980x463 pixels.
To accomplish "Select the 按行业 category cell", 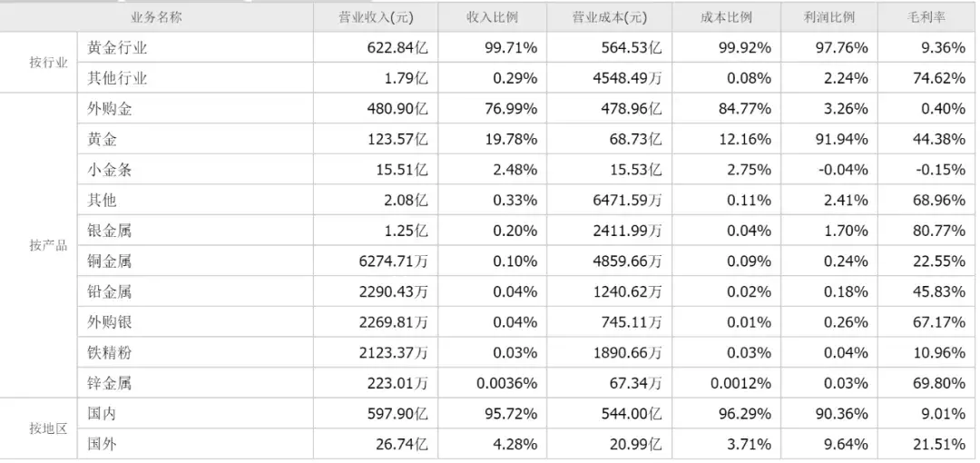I will [x=48, y=63].
